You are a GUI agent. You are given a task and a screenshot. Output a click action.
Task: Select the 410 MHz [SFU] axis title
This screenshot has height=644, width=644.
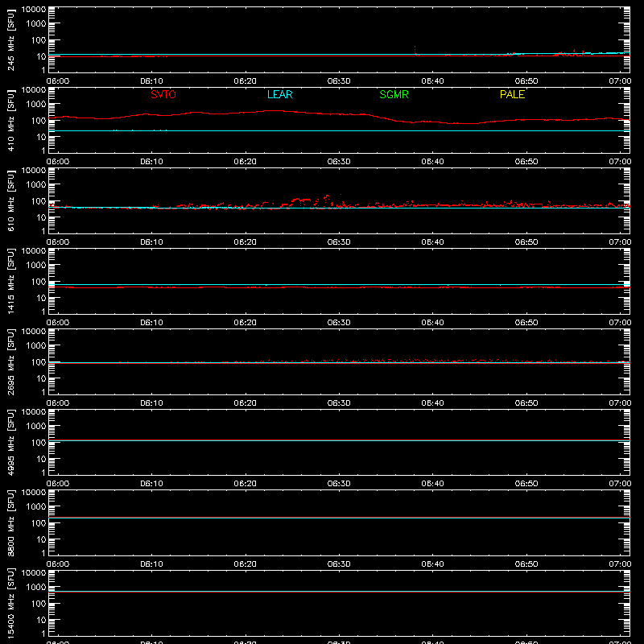(x=10, y=121)
